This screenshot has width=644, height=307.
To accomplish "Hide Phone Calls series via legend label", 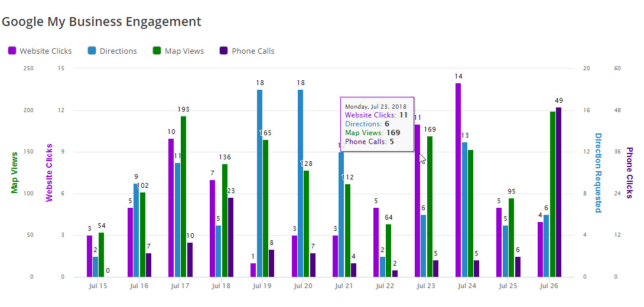I will click(x=253, y=51).
